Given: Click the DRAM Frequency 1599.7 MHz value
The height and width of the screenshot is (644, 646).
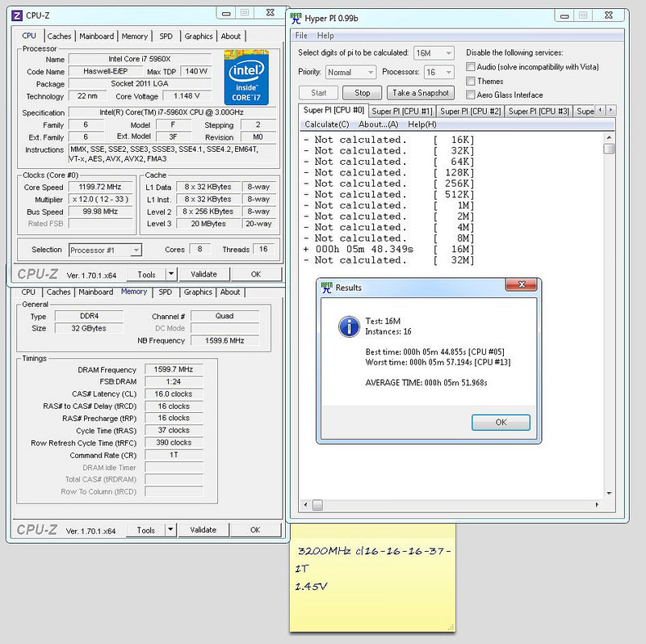Looking at the screenshot, I should [x=174, y=369].
